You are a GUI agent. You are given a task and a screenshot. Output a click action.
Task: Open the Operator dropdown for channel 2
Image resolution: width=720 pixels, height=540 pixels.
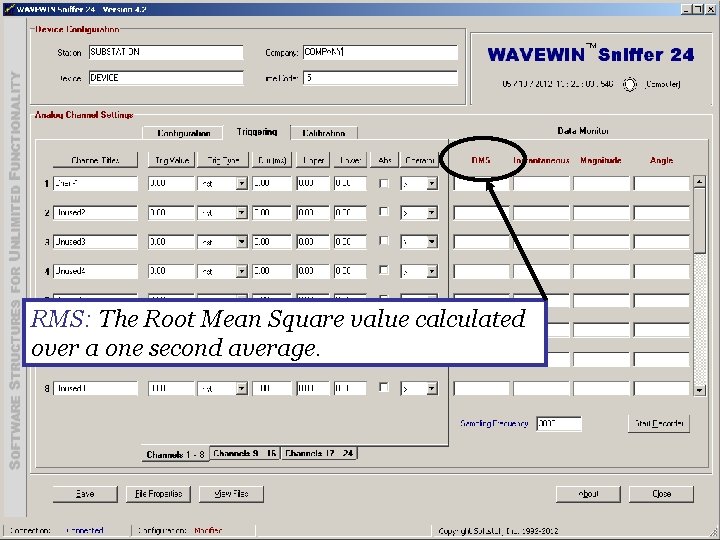pos(432,213)
